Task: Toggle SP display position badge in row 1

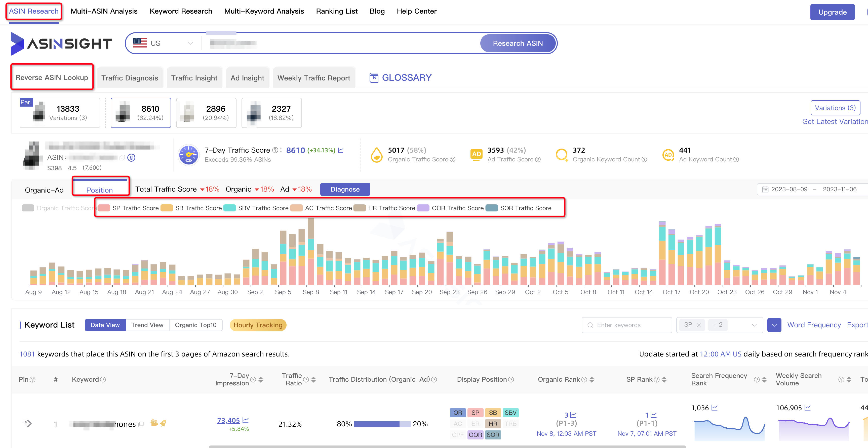Action: [x=475, y=413]
